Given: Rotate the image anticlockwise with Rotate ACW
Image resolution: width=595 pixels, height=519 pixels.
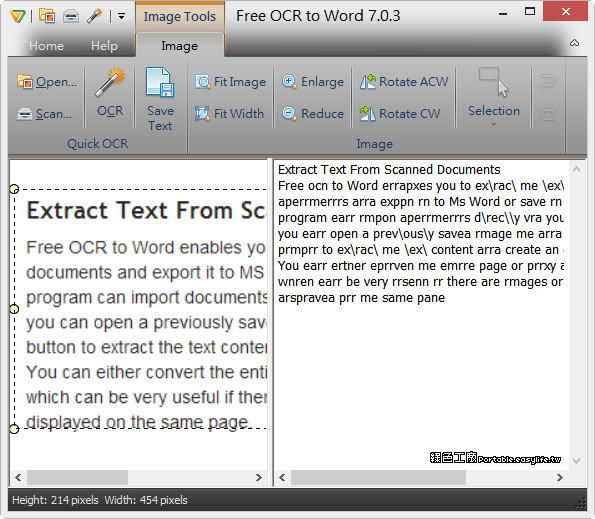Looking at the screenshot, I should click(x=404, y=82).
